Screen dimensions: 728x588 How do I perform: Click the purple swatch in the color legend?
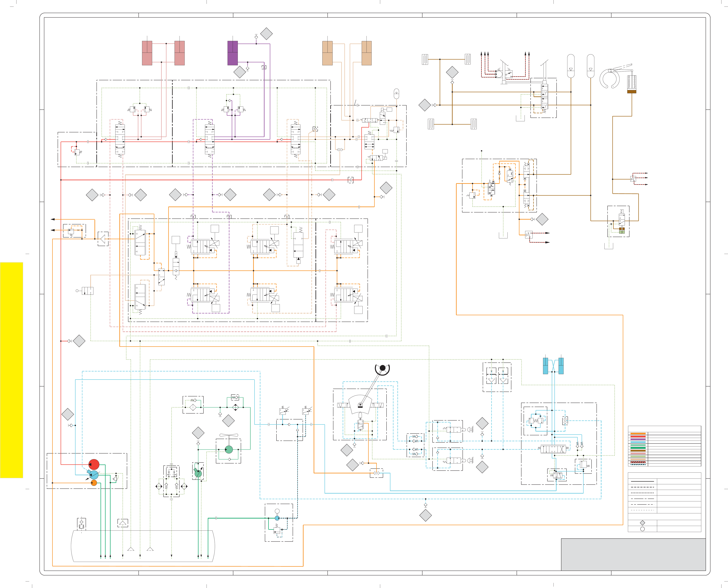pyautogui.click(x=638, y=439)
